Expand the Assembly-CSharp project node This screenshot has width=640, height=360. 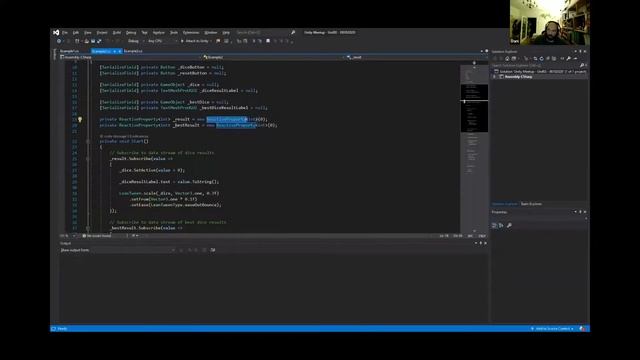pos(494,77)
